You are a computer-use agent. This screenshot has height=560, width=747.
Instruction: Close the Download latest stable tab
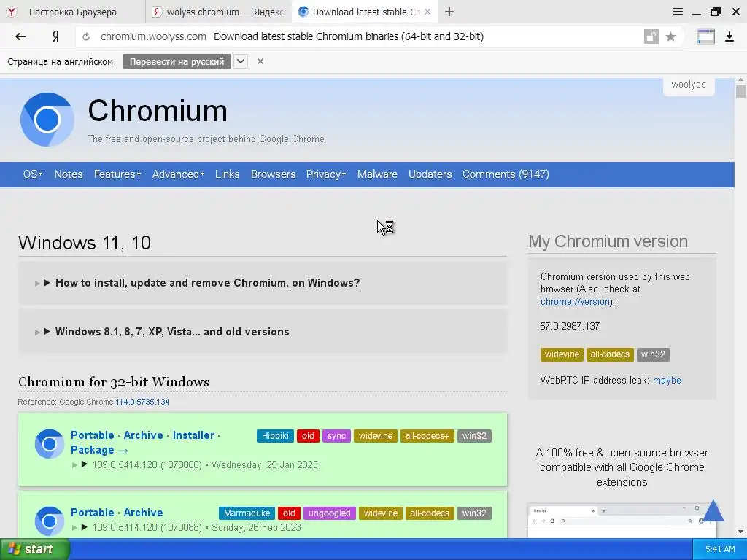(x=427, y=12)
